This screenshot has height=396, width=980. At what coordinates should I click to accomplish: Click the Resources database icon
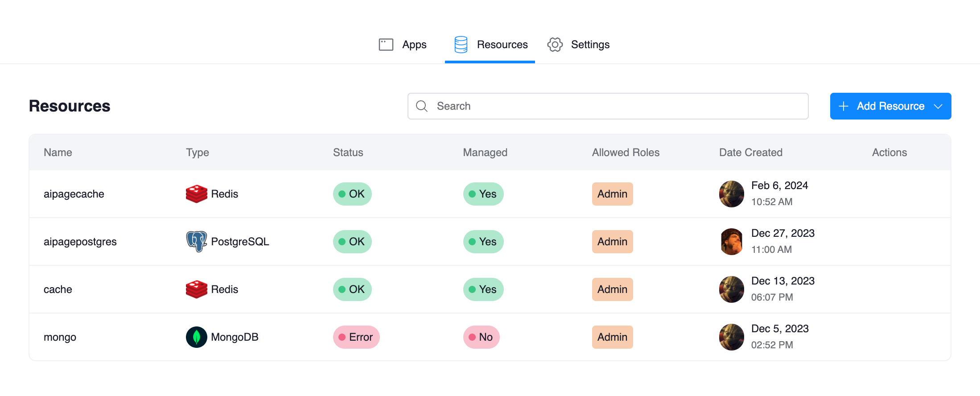tap(461, 45)
